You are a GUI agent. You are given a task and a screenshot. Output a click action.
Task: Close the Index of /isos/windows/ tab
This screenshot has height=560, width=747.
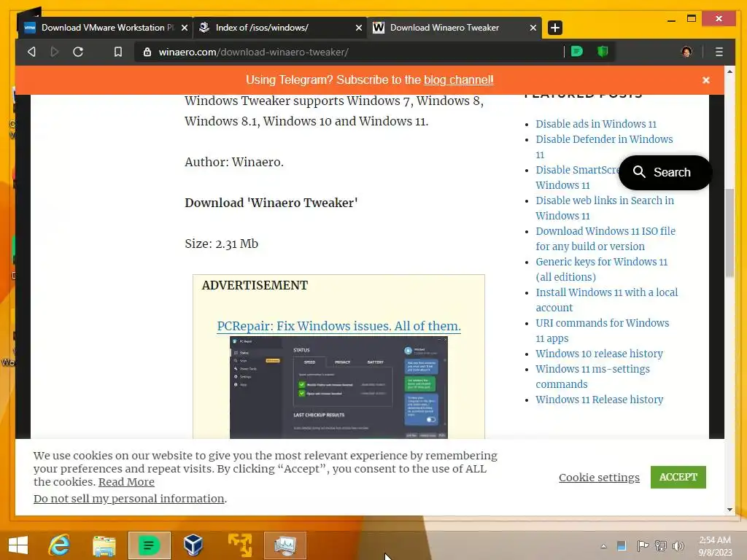359,28
